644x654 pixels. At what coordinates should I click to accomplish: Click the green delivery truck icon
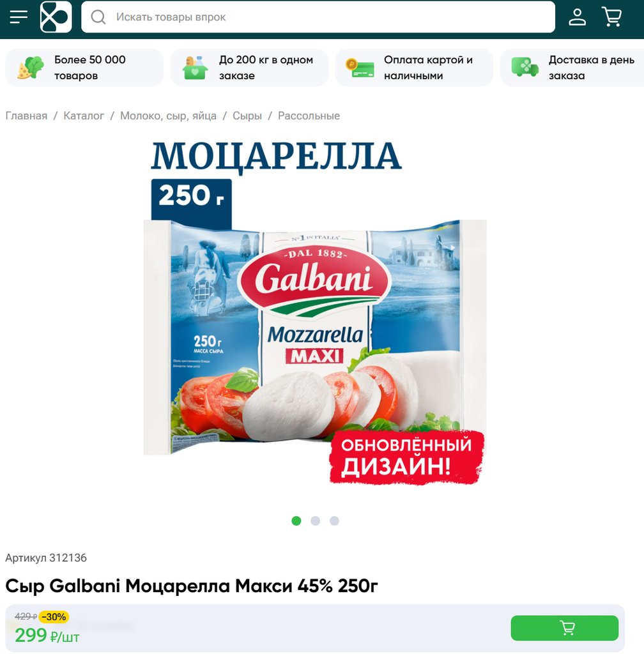click(x=525, y=68)
